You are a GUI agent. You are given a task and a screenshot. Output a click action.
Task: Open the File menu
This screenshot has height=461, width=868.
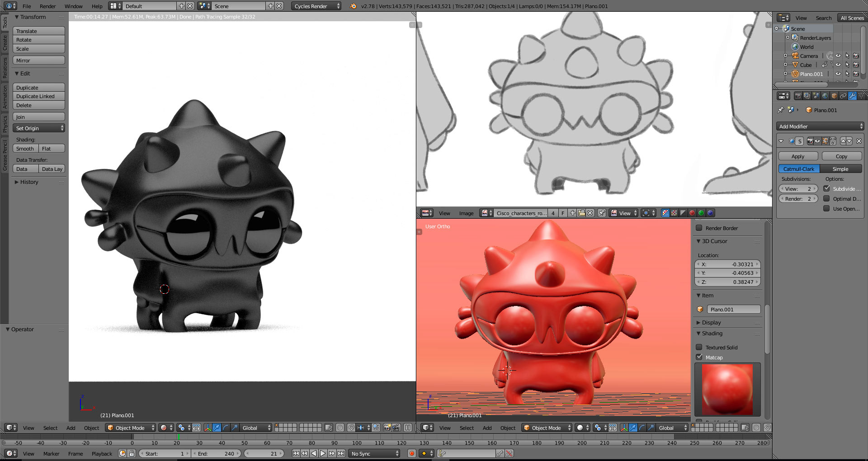click(27, 6)
